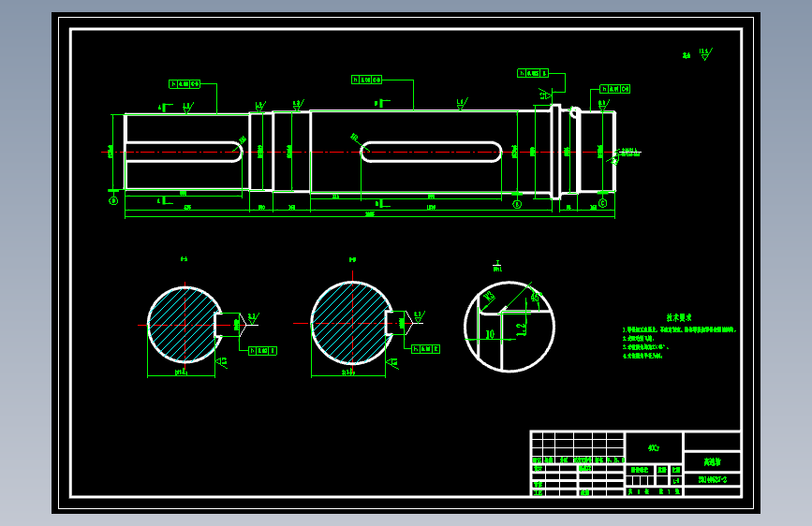Select the datum circle below the long keyway's right end
Viewport: 812px width, 526px height.
(x=517, y=204)
